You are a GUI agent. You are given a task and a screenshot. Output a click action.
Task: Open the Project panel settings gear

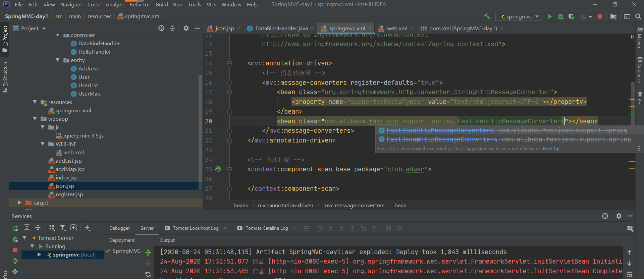[x=186, y=28]
